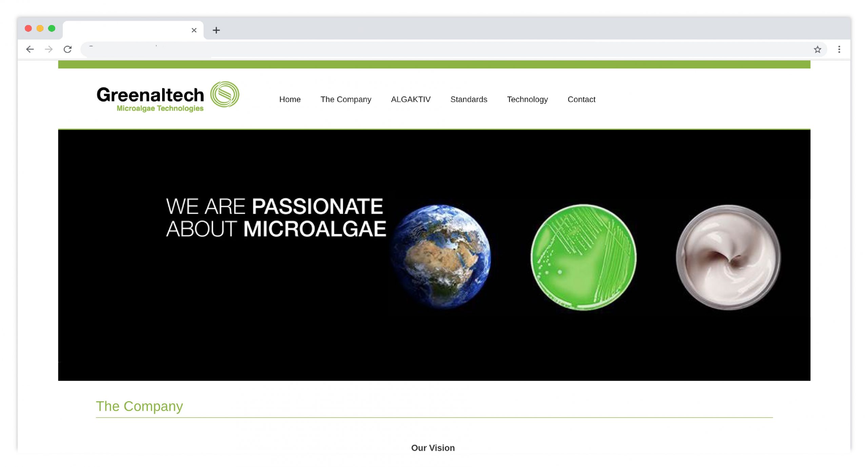Screen dimensions: 868x467
Task: Click the Greenaltech logo text
Action: click(x=150, y=95)
